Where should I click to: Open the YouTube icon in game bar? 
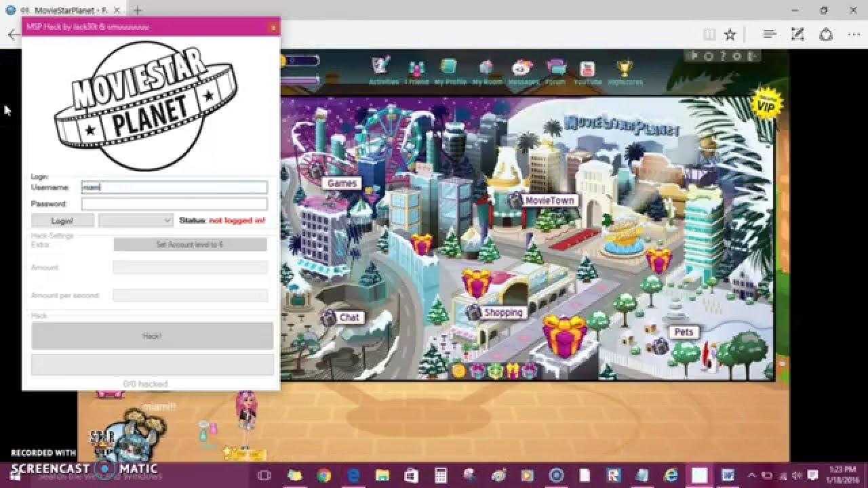click(587, 73)
